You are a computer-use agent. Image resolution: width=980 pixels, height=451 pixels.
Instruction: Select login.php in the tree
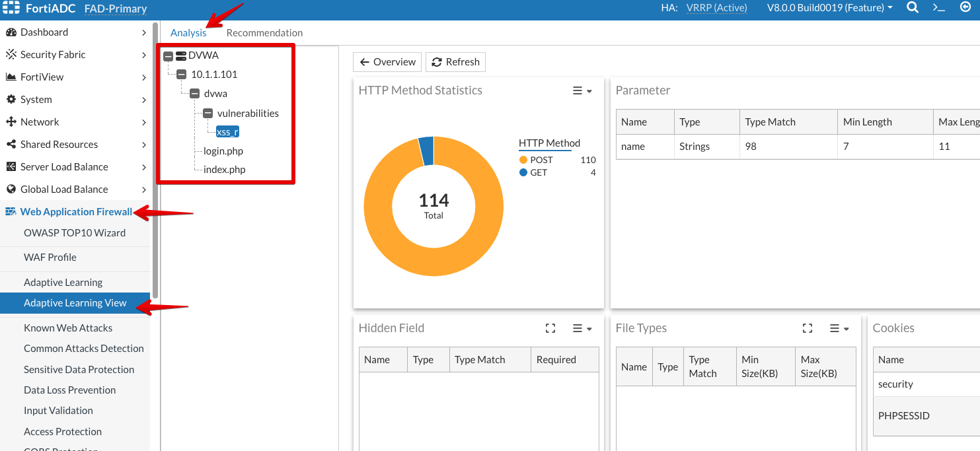click(223, 151)
